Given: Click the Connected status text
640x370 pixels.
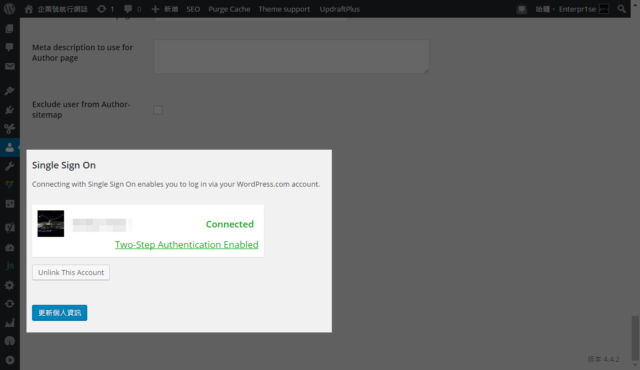Looking at the screenshot, I should click(230, 224).
